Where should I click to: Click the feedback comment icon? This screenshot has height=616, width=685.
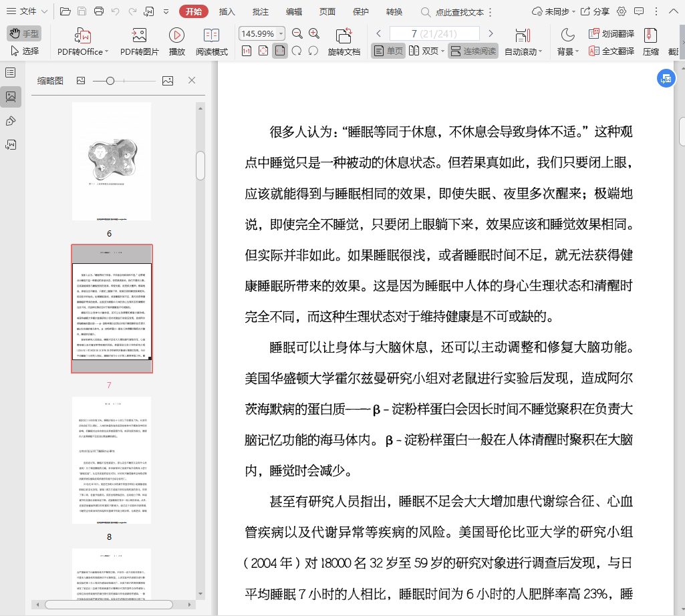(x=639, y=12)
